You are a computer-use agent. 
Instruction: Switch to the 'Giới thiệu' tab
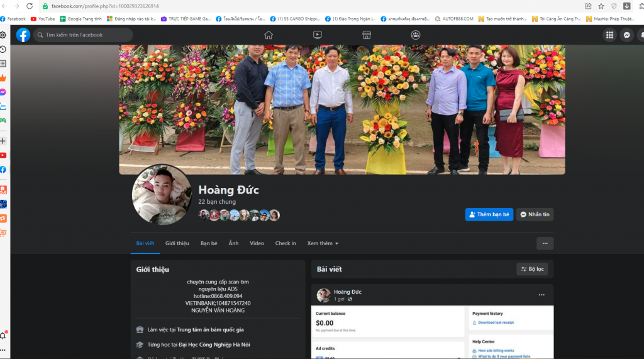177,243
